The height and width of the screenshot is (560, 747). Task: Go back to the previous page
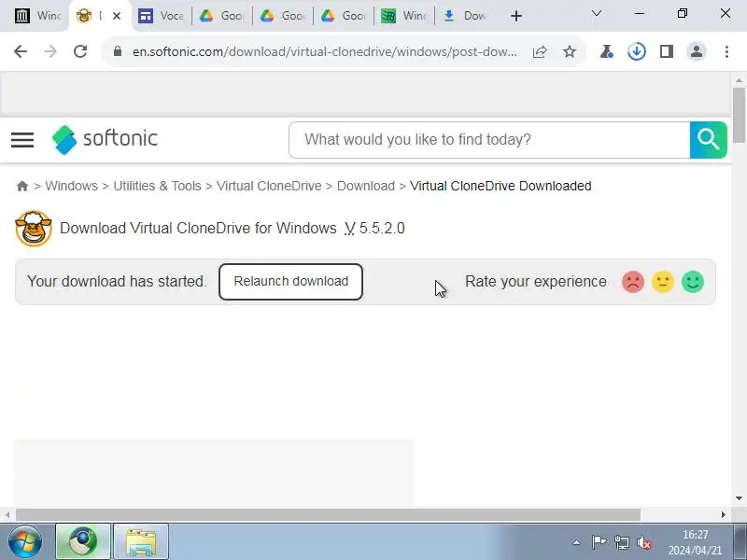click(21, 51)
